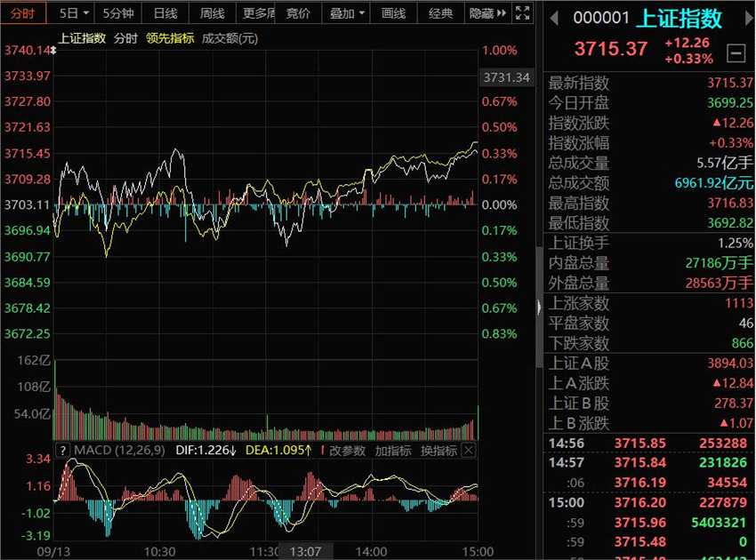Open the 更多周期 periods list

(259, 13)
